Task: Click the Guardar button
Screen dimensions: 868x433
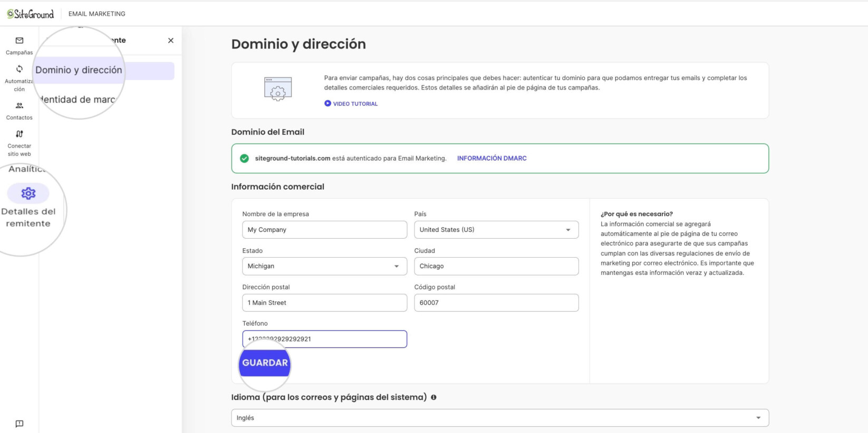Action: point(265,363)
